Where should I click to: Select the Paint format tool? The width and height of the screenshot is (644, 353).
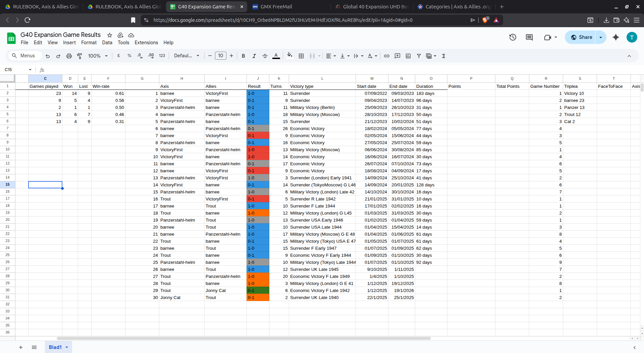[x=80, y=56]
